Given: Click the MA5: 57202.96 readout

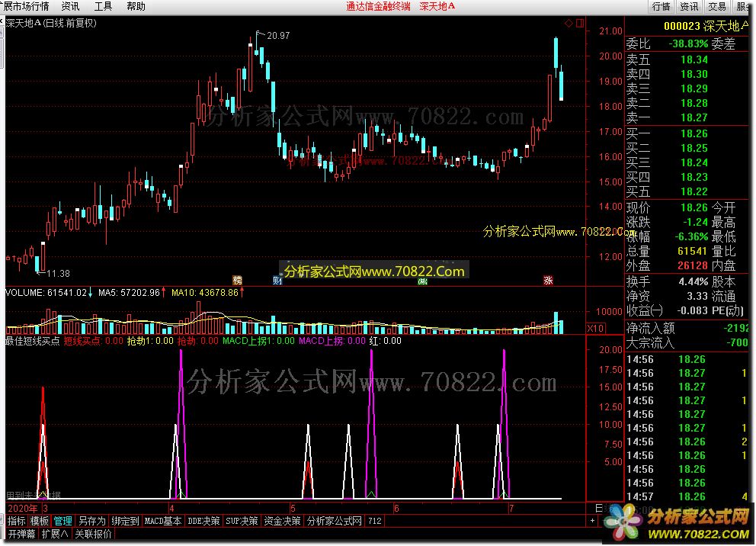Looking at the screenshot, I should click(129, 292).
